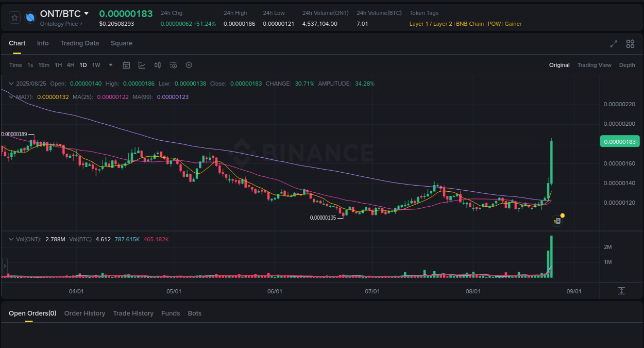Select the candlestick style icon
Screen dimensions: 644x348
click(x=158, y=65)
